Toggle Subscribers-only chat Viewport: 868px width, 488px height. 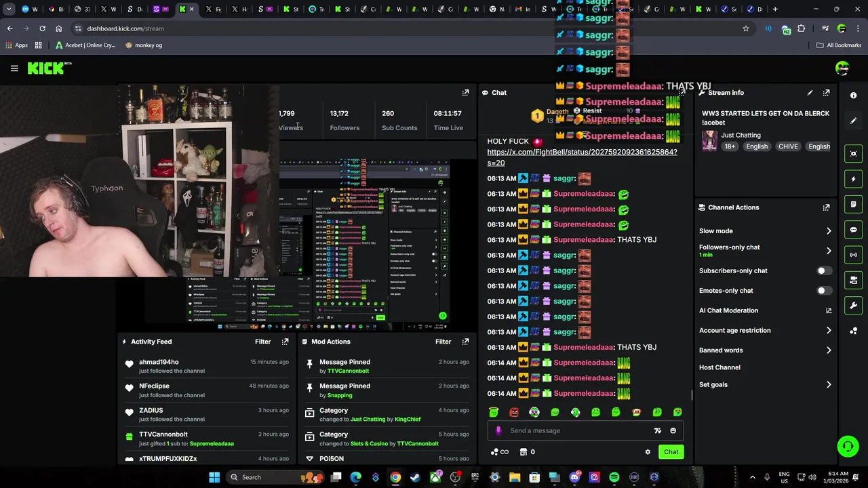pos(824,270)
